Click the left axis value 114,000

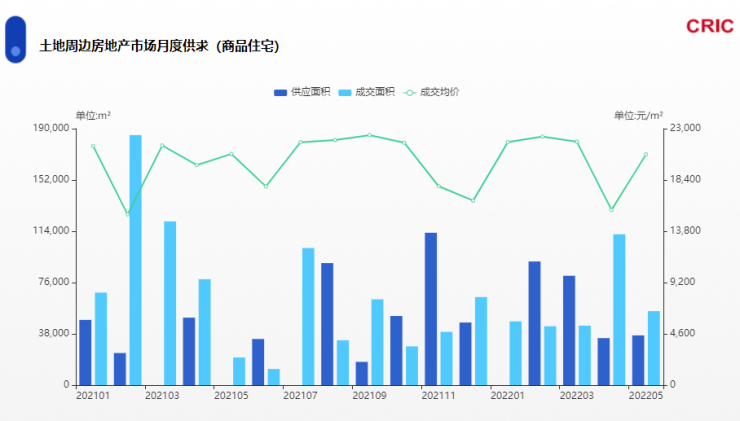pos(51,230)
